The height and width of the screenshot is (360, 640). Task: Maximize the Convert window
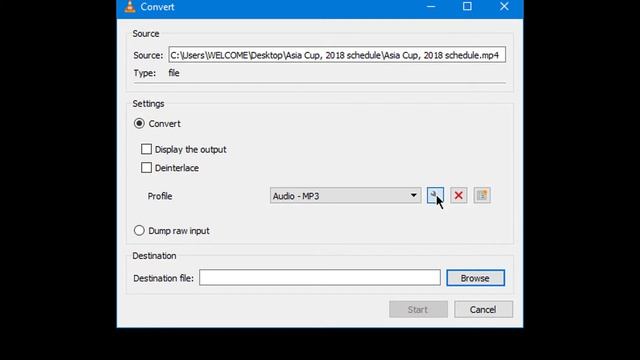coord(467,7)
